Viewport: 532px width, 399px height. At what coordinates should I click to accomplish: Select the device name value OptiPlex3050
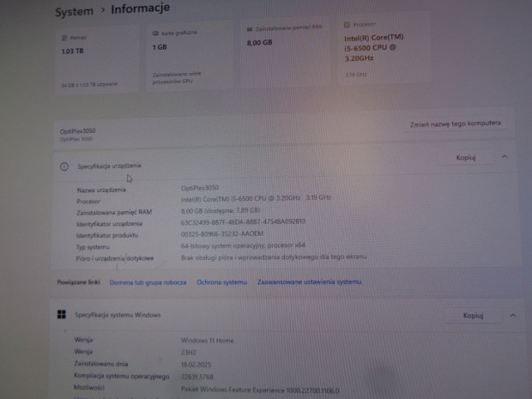tap(199, 188)
